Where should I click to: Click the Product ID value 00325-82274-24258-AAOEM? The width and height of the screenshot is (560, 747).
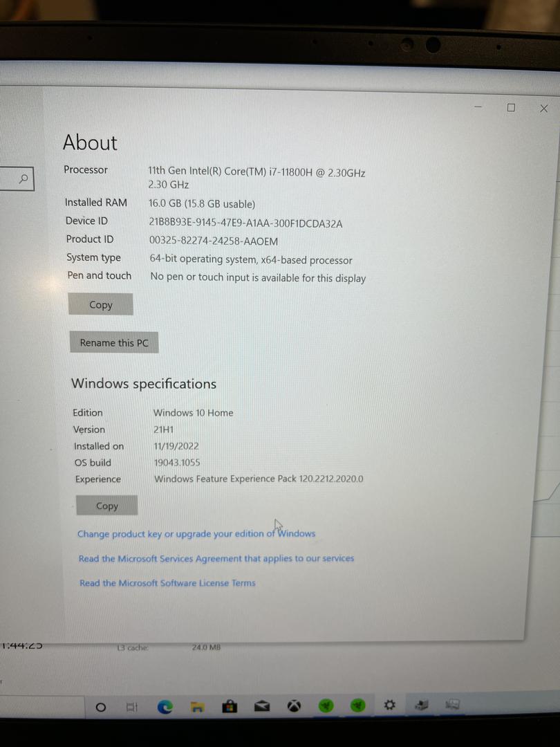pyautogui.click(x=214, y=241)
